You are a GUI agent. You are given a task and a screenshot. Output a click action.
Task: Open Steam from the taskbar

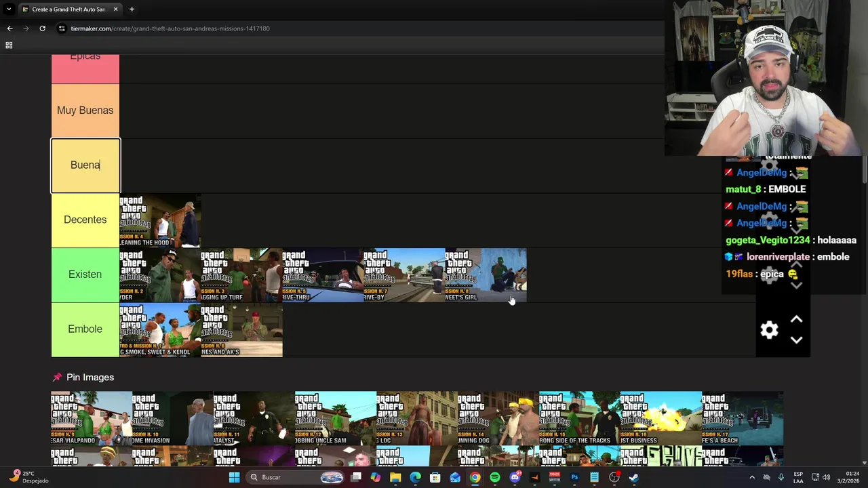(634, 477)
